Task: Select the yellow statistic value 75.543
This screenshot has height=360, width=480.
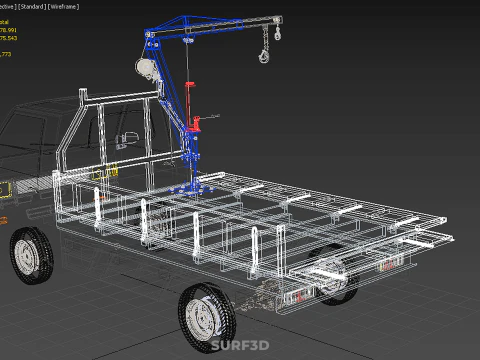Action: (8, 38)
